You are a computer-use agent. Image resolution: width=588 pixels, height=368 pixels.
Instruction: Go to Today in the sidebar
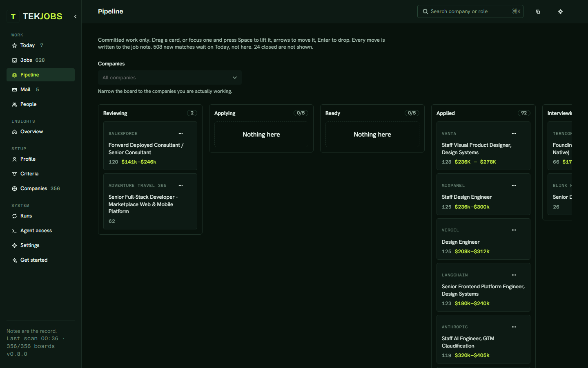pyautogui.click(x=40, y=45)
